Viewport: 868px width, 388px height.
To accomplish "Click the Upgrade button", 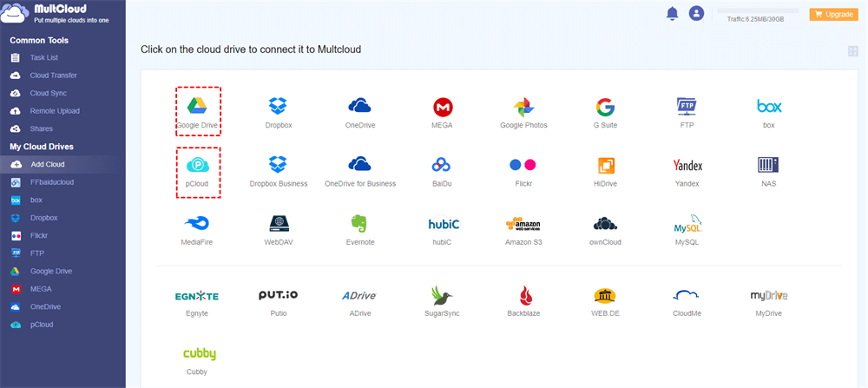I will tap(833, 15).
